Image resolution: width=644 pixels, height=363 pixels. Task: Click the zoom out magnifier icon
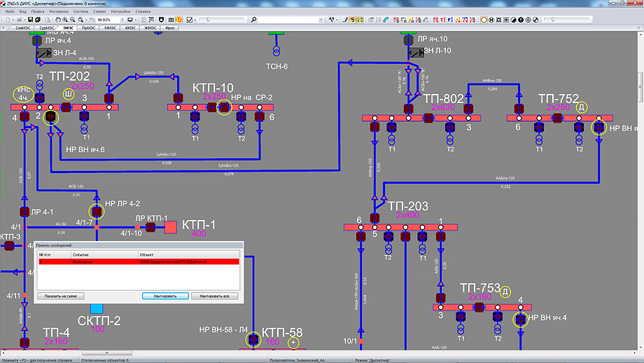[73, 20]
